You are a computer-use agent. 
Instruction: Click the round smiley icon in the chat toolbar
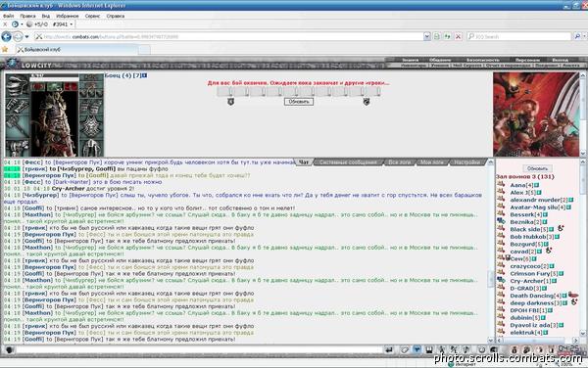click(482, 349)
